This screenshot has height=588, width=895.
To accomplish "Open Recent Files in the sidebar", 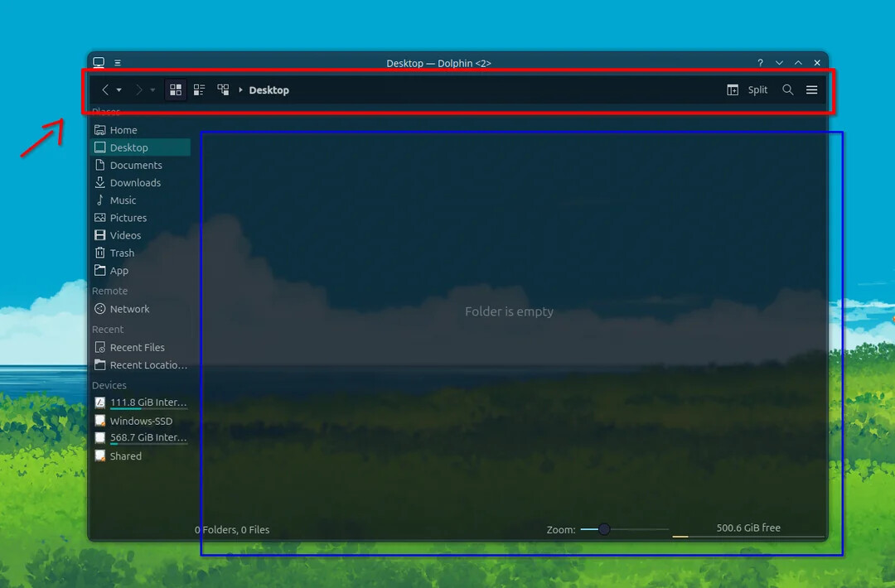I will click(137, 348).
